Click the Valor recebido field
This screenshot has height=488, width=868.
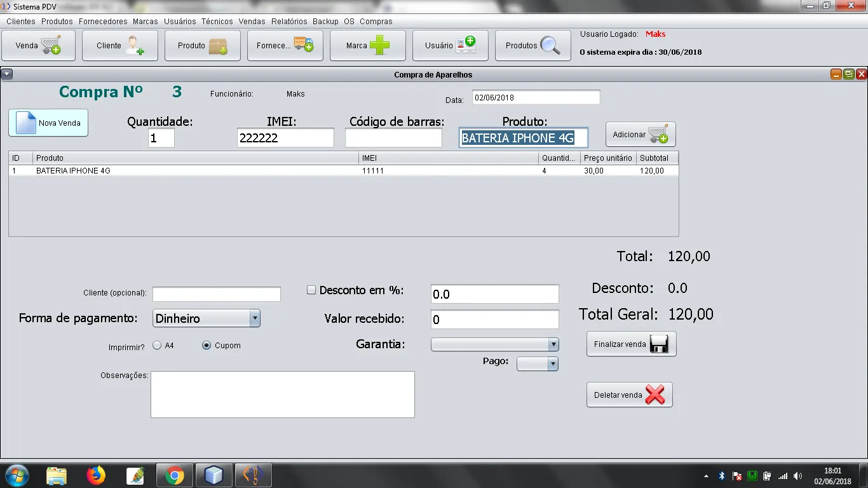[495, 320]
